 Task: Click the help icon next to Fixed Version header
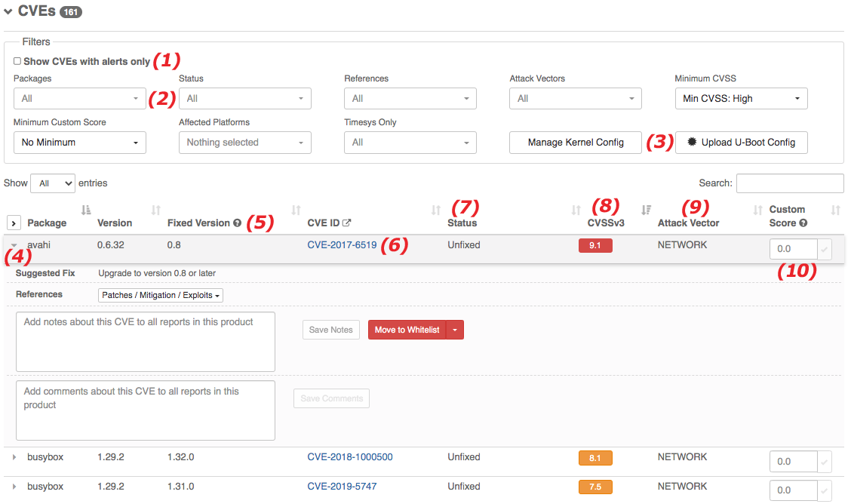(236, 223)
